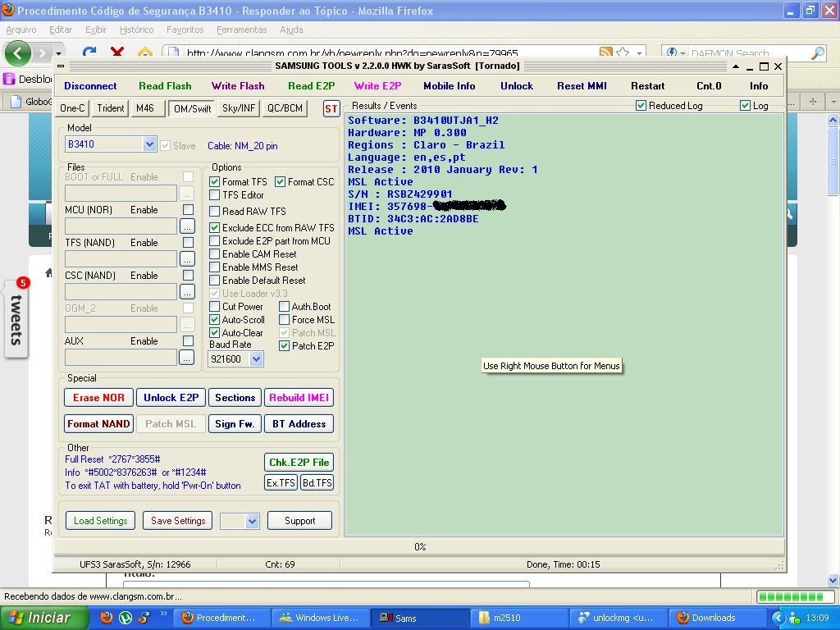
Task: Click Firefox home icon
Action: tap(144, 52)
